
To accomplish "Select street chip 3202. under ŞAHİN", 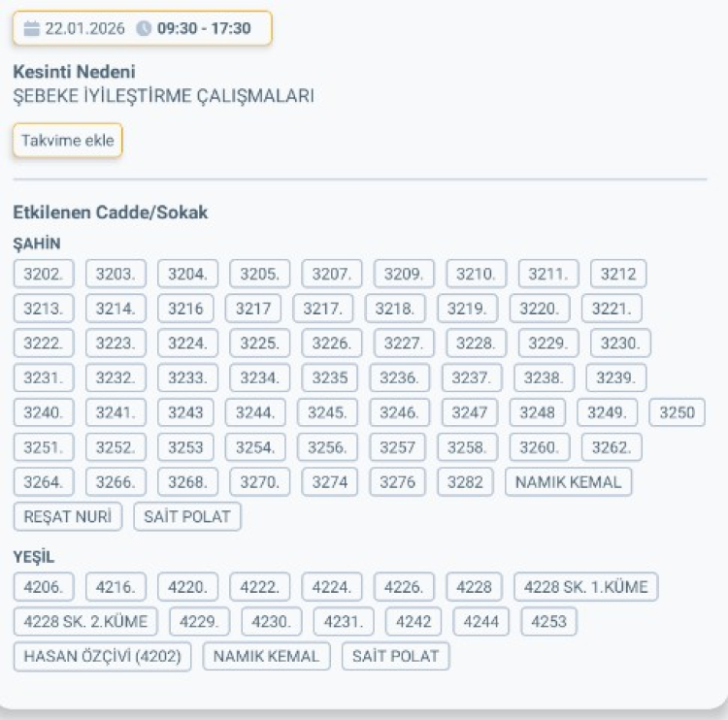I will pyautogui.click(x=44, y=274).
